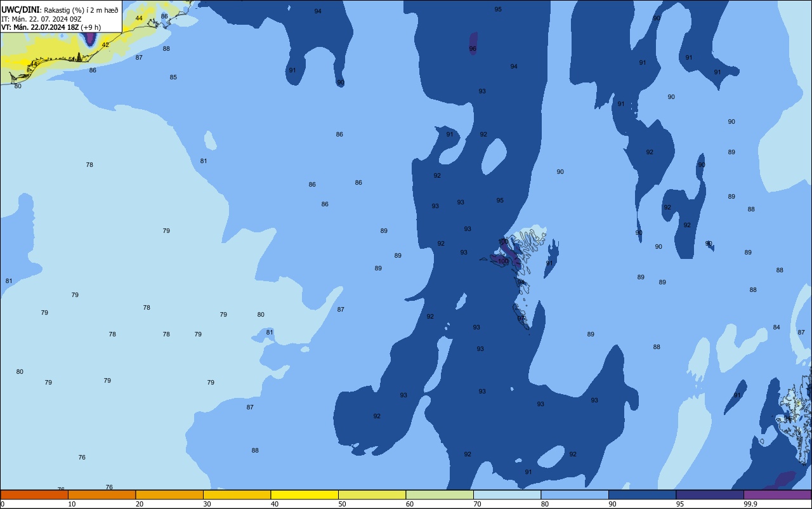Image resolution: width=812 pixels, height=509 pixels.
Task: Click the '85' humidity value on the map
Action: click(173, 77)
